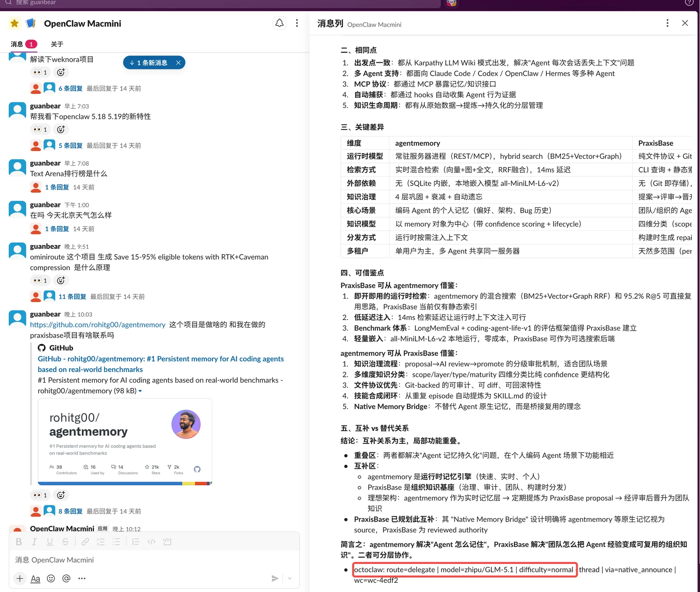Open OpenClaw Macmini channel title details

(x=82, y=24)
